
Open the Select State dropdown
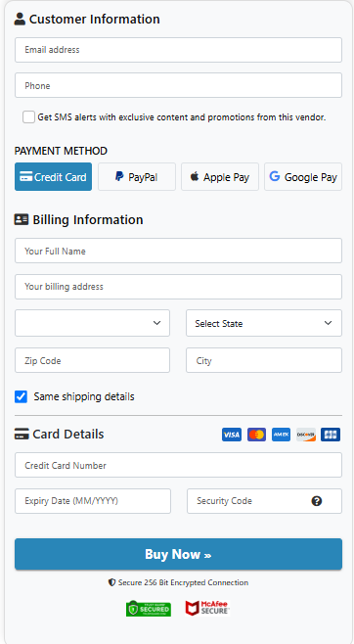(x=264, y=323)
